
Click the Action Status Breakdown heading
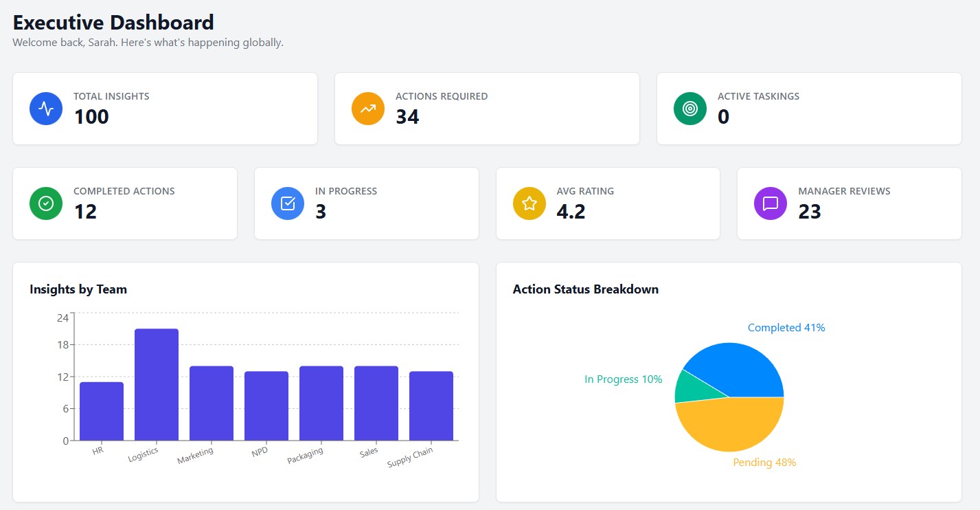tap(585, 289)
